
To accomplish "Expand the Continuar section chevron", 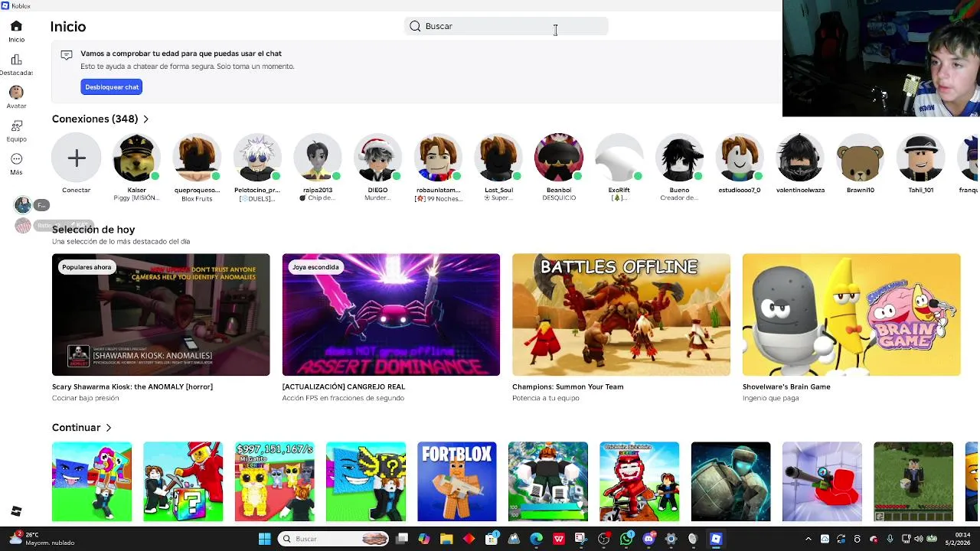I will (109, 428).
